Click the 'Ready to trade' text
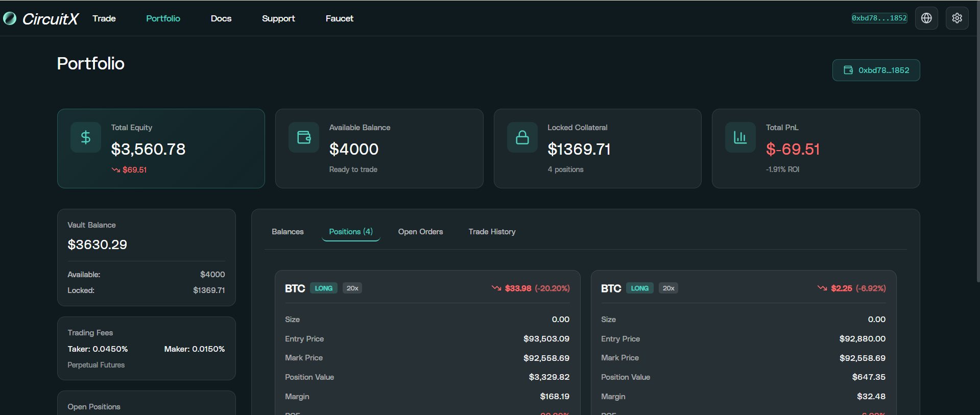Viewport: 980px width, 415px height. pyautogui.click(x=353, y=169)
